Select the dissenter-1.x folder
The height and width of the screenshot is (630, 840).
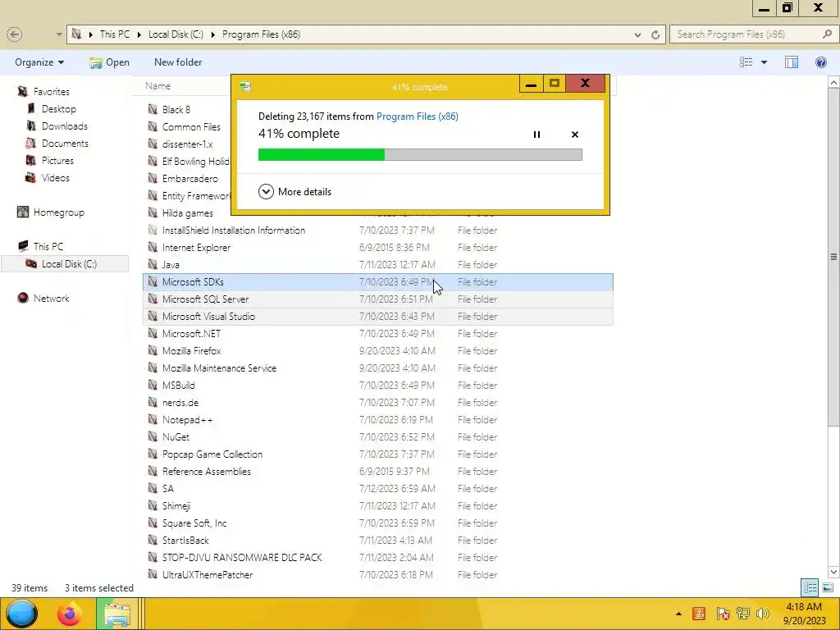click(x=188, y=144)
